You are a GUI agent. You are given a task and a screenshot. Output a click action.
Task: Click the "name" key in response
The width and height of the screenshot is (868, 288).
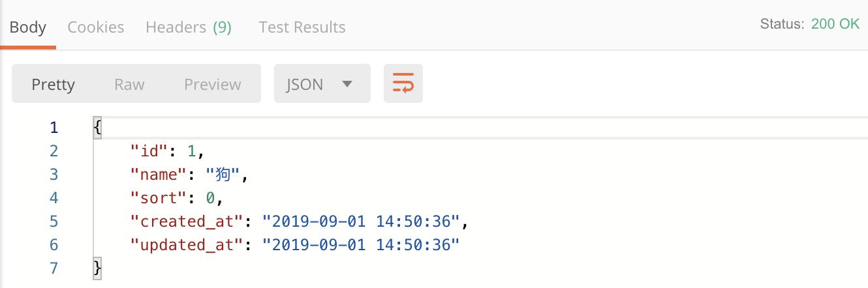click(159, 174)
